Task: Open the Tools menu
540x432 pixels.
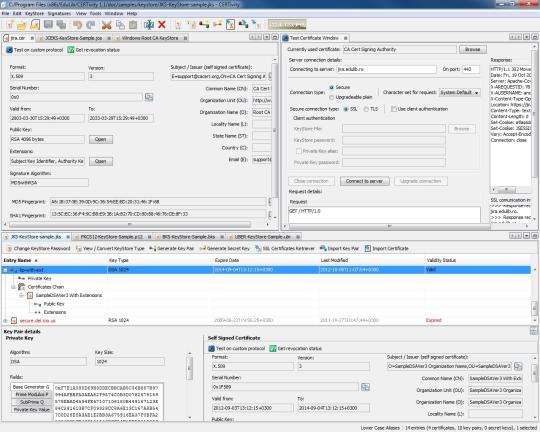Action: point(95,13)
